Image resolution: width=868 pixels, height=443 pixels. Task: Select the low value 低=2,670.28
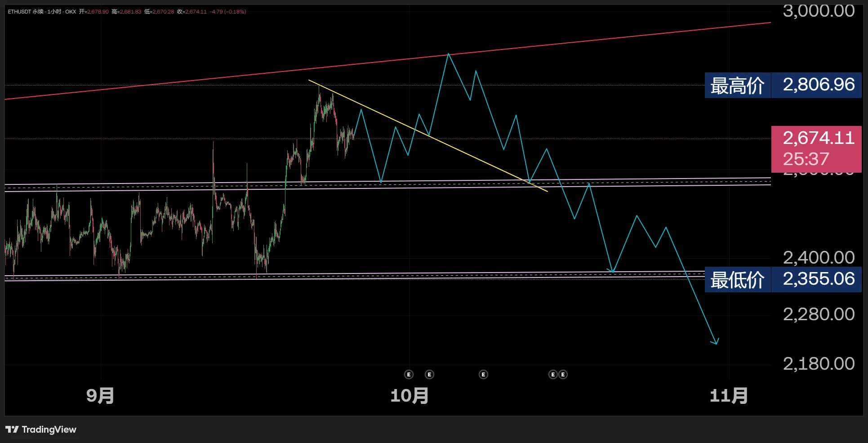pyautogui.click(x=159, y=12)
